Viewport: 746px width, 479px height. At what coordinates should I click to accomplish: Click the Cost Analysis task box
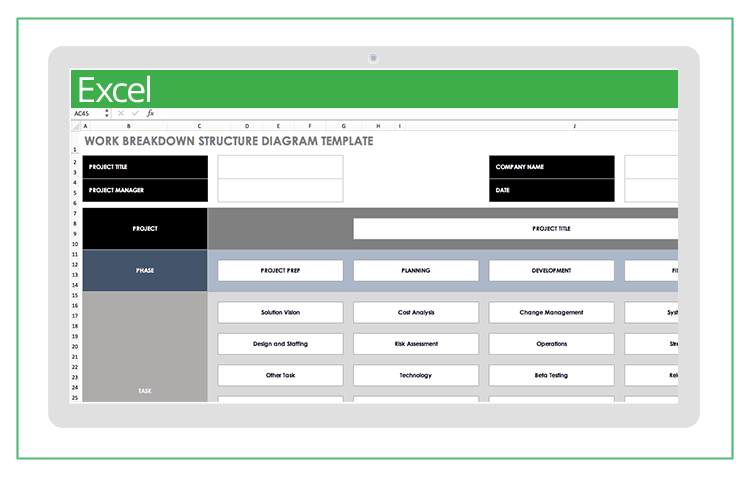415,312
